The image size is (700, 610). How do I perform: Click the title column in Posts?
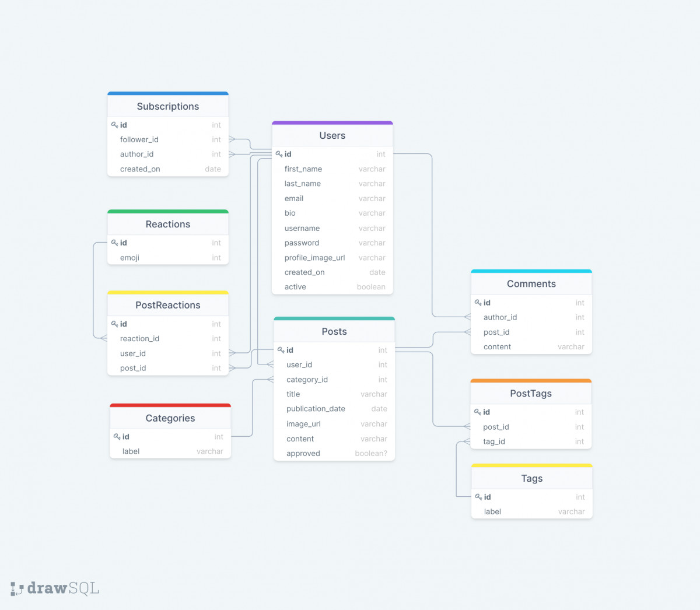[x=334, y=394]
